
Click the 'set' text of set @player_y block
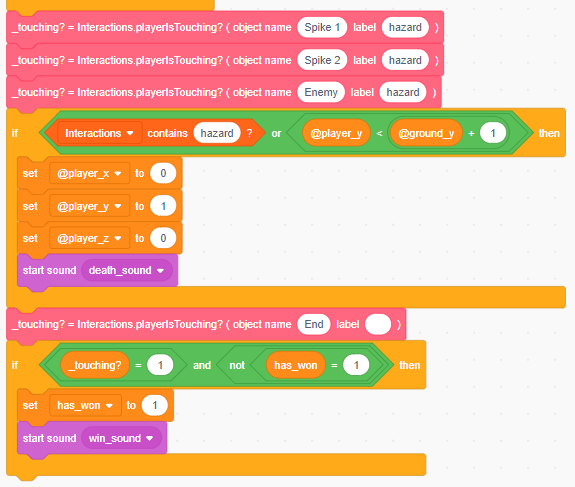(x=30, y=206)
